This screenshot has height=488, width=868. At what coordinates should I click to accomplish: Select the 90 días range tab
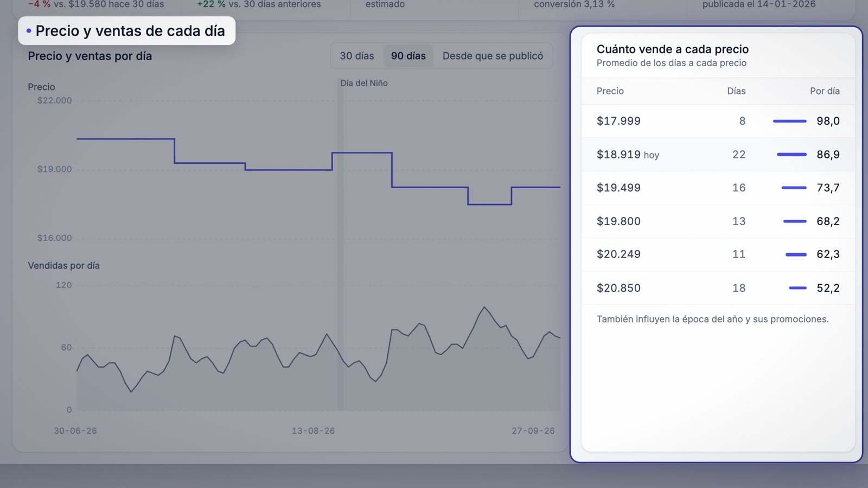coord(409,56)
